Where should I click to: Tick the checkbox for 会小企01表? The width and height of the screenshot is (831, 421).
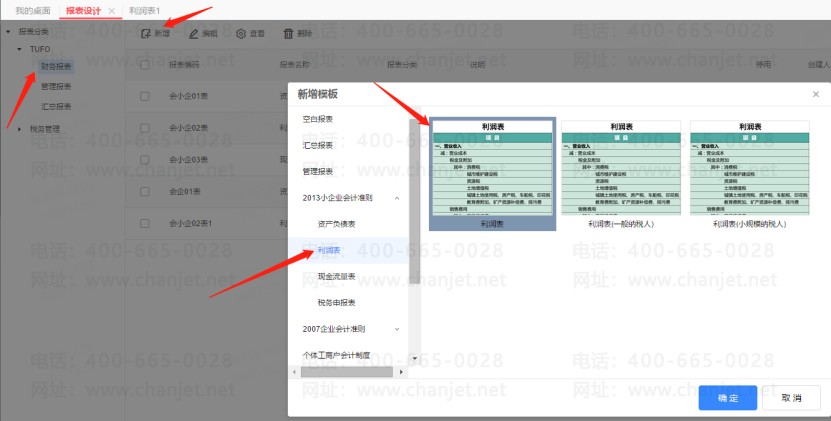146,96
